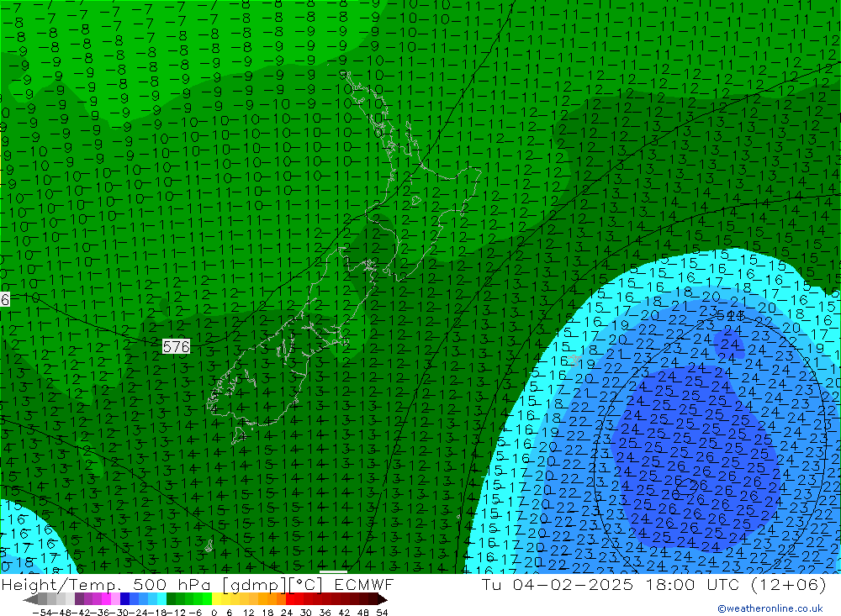The width and height of the screenshot is (841, 616).
Task: Click the '18:00 UTC' time text
Action: [x=692, y=584]
